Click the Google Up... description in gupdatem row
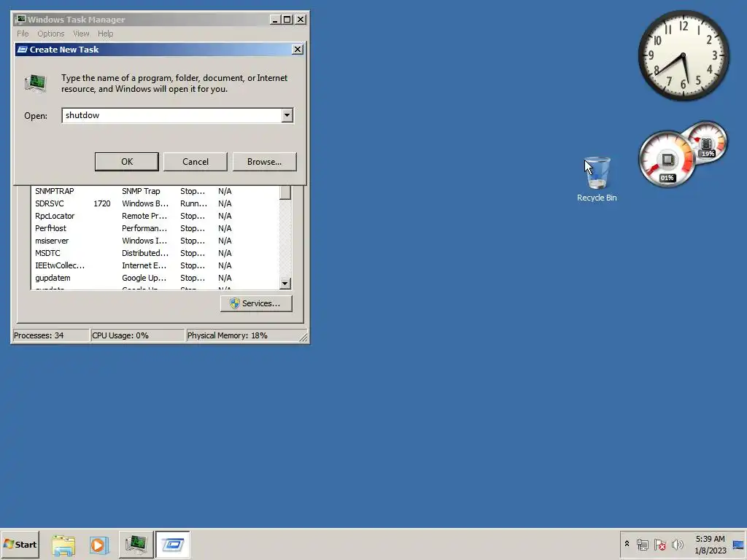 pos(144,278)
